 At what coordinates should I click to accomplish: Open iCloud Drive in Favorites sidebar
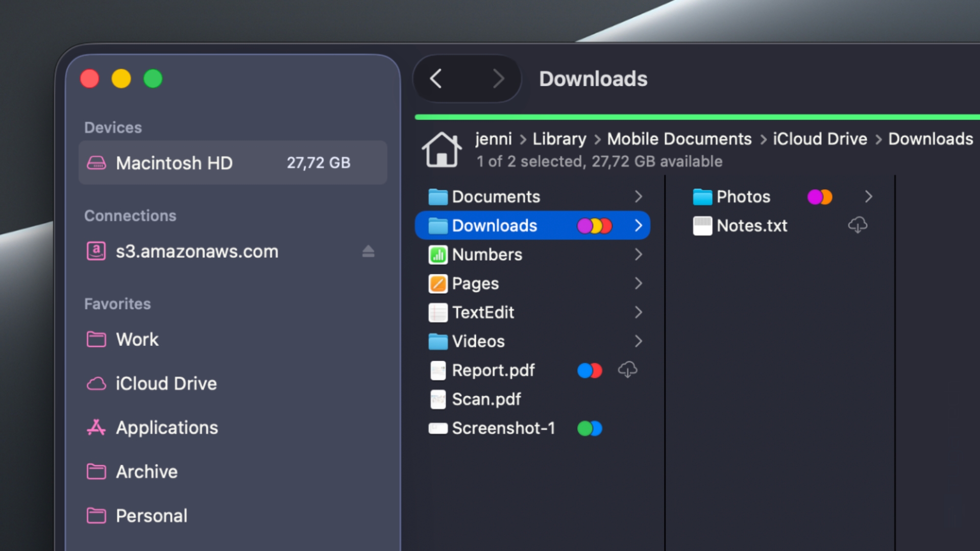(x=166, y=383)
